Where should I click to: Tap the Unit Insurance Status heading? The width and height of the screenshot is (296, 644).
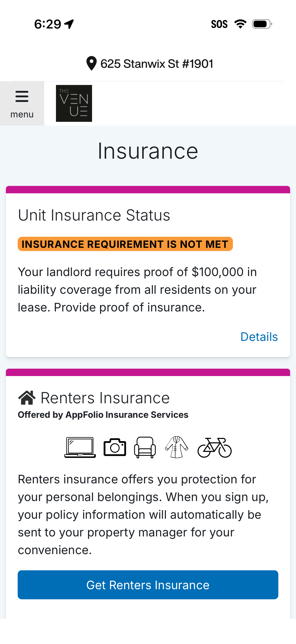94,215
